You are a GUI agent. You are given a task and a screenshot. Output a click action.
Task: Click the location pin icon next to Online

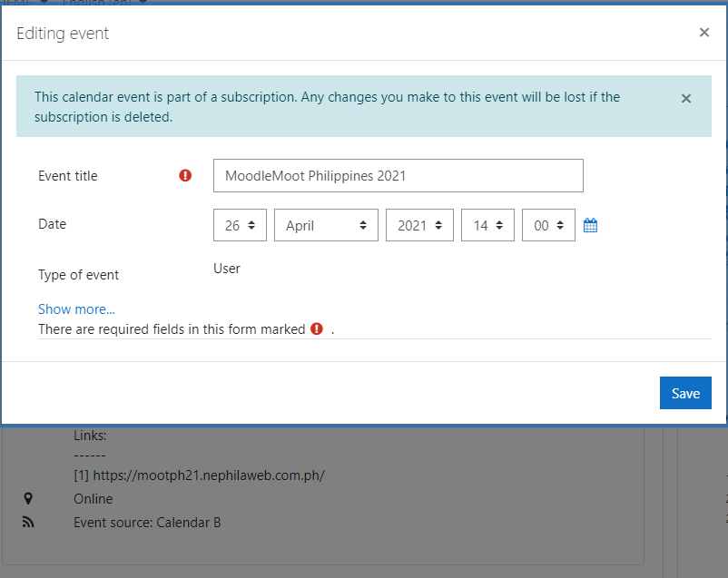[28, 499]
